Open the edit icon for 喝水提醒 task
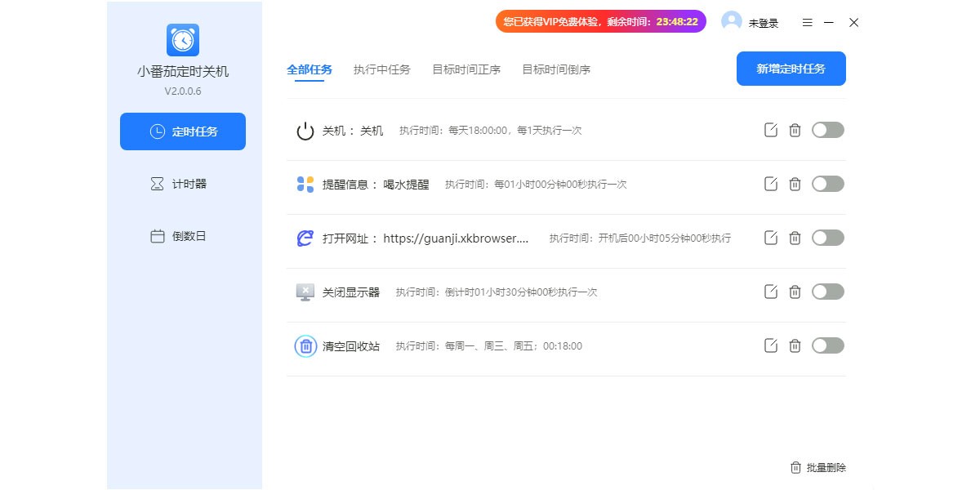Screen dimensions: 980x490 [770, 184]
